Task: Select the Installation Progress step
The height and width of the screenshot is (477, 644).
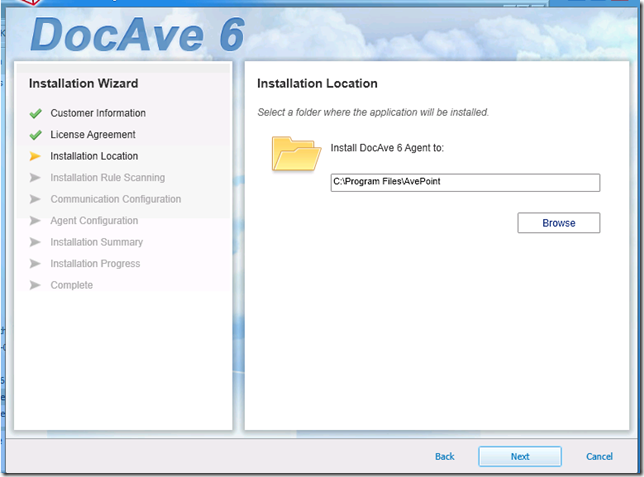Action: tap(95, 263)
